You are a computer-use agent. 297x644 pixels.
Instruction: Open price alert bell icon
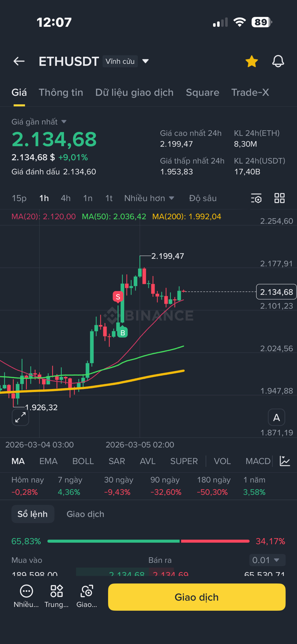point(278,61)
